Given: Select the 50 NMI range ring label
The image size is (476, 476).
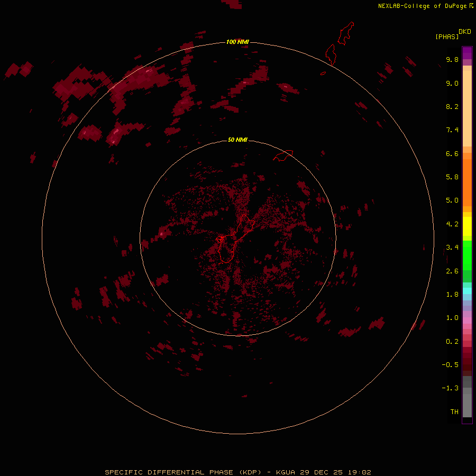Looking at the screenshot, I should tap(237, 140).
